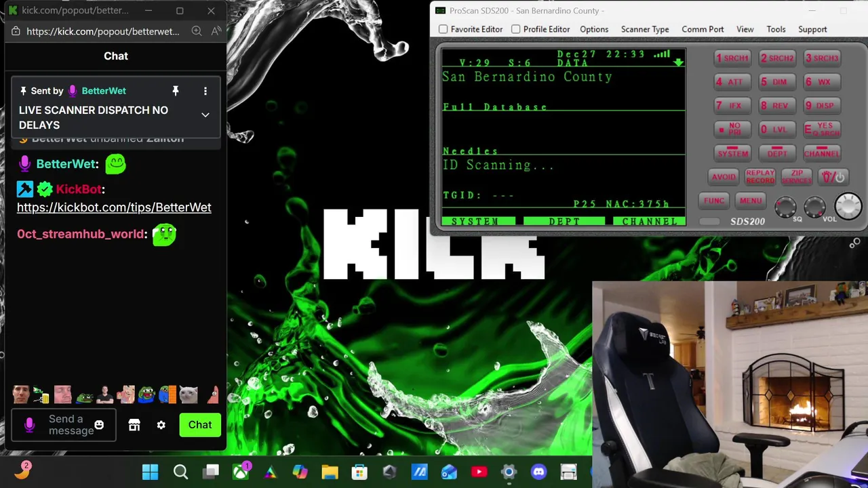Click the VOL volume knob
Screen dimensions: 868x488
coord(815,207)
